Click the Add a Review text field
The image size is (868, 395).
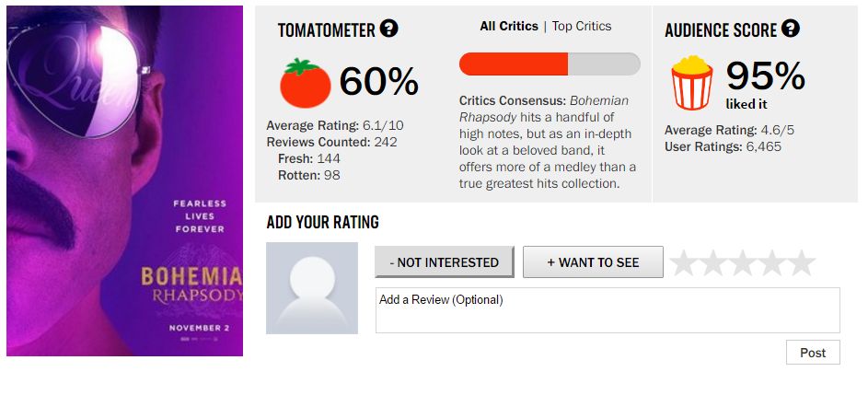608,310
